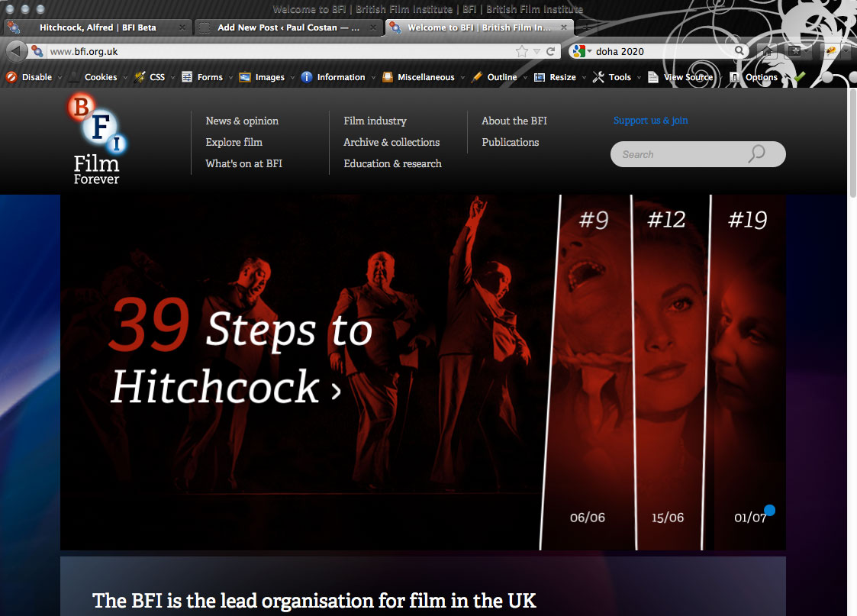
Task: Click the site identity icon beside www.bfi.org.uk
Action: pyautogui.click(x=37, y=51)
